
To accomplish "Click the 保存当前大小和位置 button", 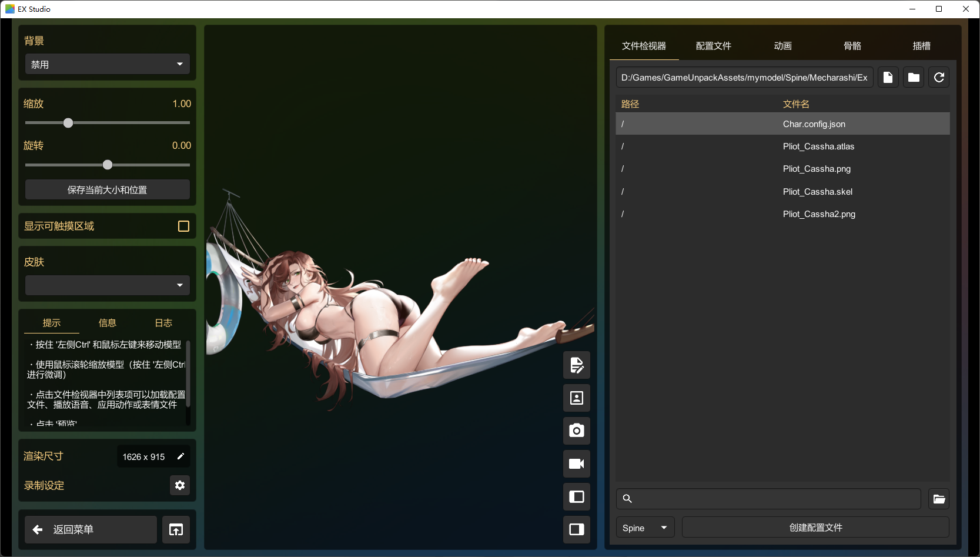I will tap(108, 190).
